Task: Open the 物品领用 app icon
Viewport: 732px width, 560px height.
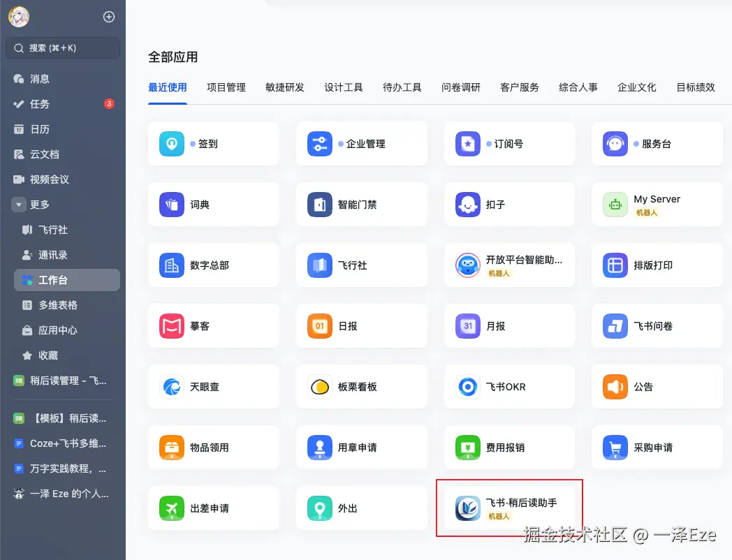Action: (172, 448)
